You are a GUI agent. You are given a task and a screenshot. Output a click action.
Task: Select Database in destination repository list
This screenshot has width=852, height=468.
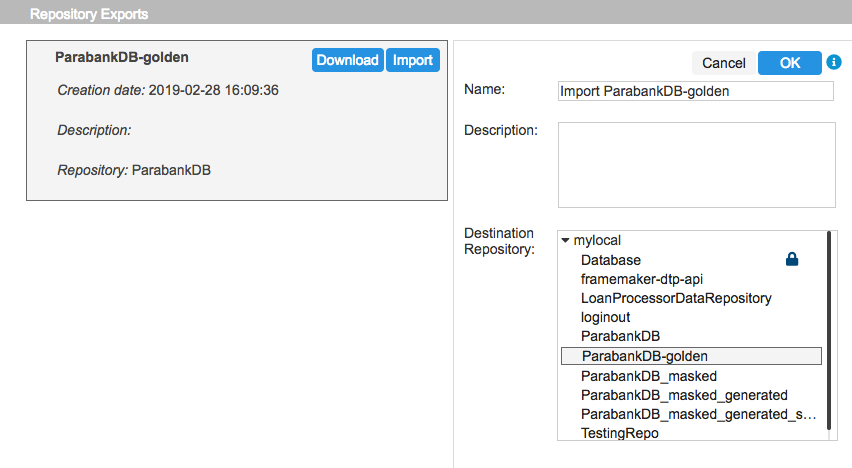[611, 260]
